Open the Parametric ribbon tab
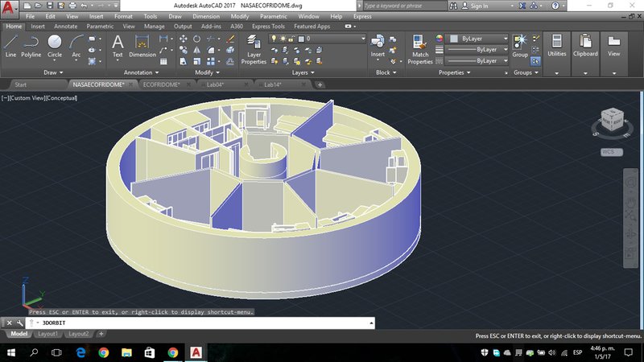Screen dimensions: 644x362 tap(100, 26)
